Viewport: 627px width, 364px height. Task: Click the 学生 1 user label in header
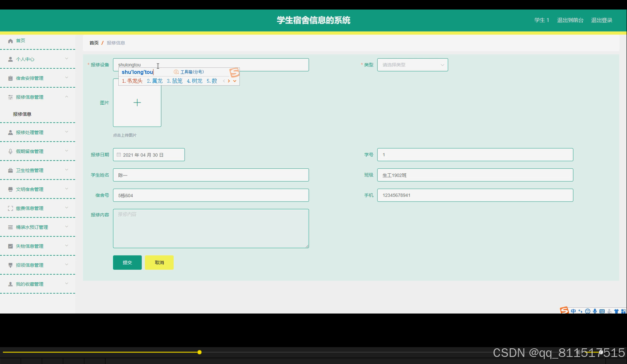(541, 20)
